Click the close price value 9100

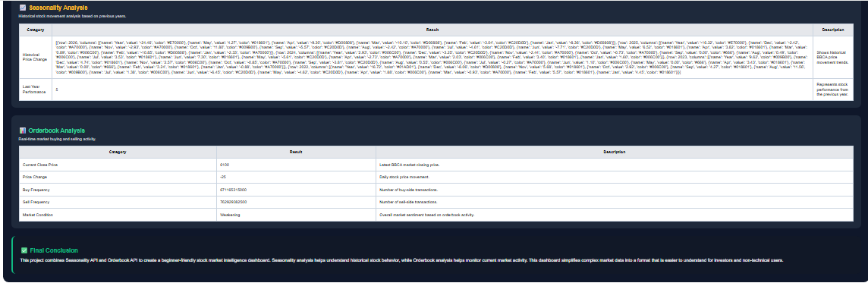(x=224, y=165)
